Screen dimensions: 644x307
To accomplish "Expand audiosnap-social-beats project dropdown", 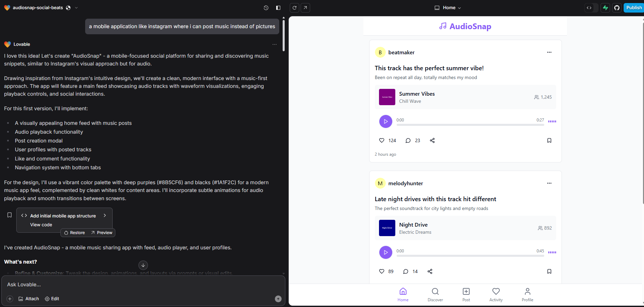I will [76, 8].
